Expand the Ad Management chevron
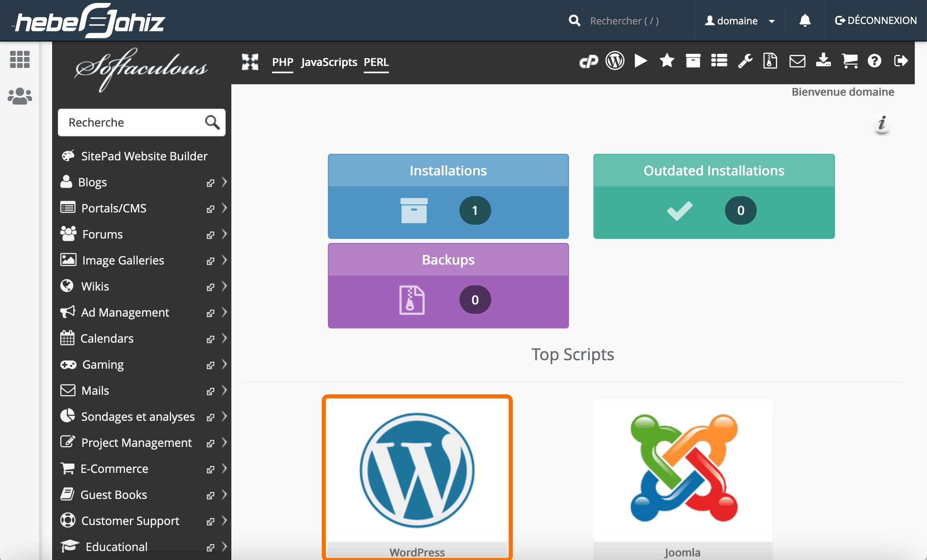This screenshot has height=560, width=927. point(224,312)
